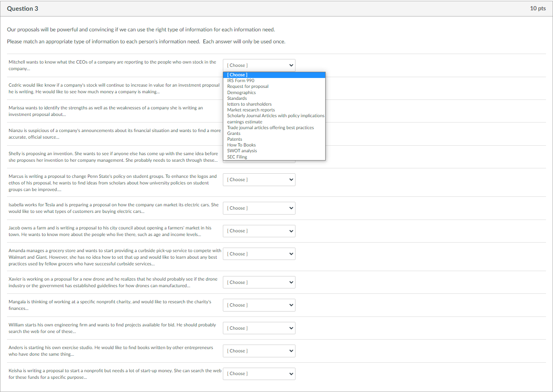Click the sentence about powerful and convincing proposals
The height and width of the screenshot is (392, 553).
[x=141, y=30]
